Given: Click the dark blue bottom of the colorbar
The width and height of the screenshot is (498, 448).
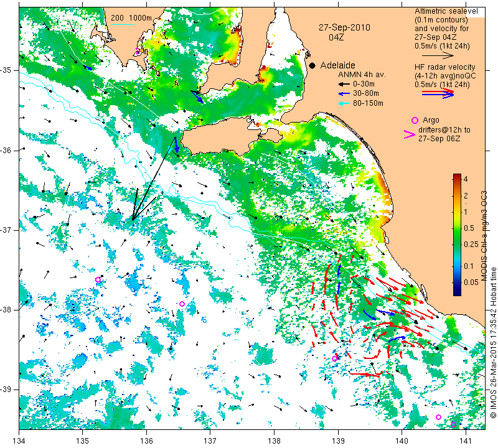Looking at the screenshot, I should pyautogui.click(x=457, y=292).
